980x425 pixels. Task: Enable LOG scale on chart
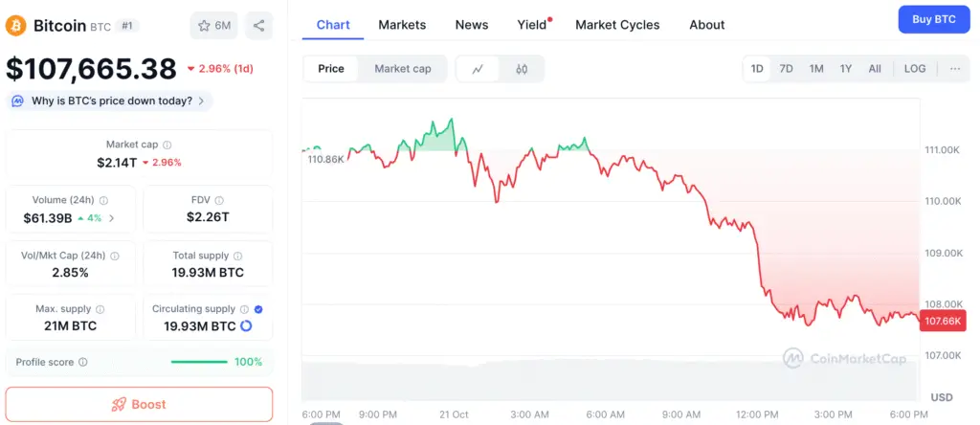[x=915, y=69]
